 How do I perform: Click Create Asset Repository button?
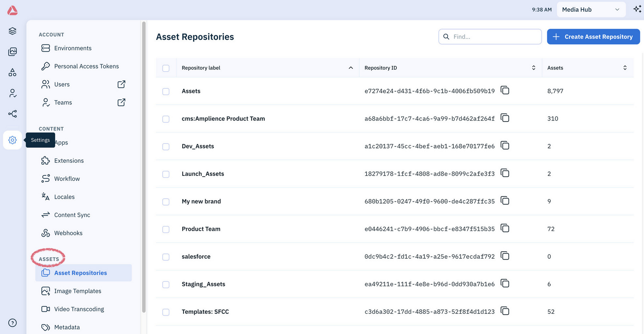click(x=593, y=37)
